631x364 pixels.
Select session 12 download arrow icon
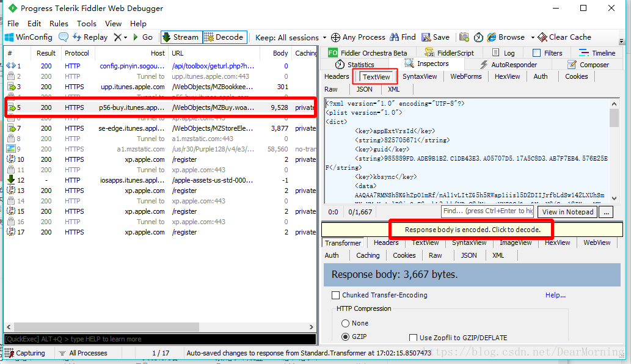[x=11, y=180]
